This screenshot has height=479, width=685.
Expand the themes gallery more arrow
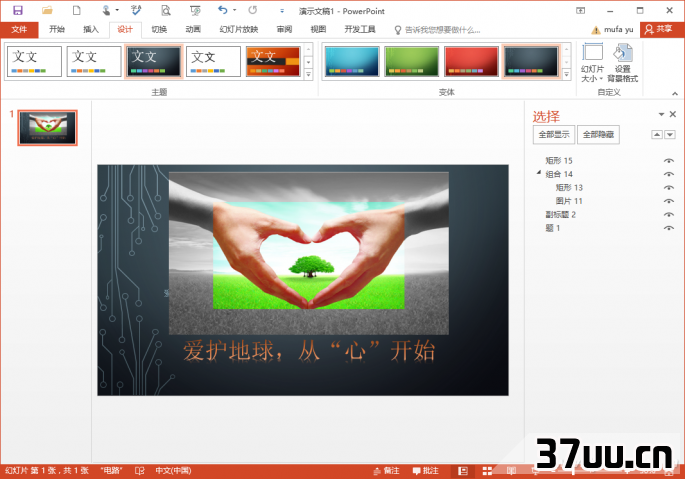tap(308, 75)
